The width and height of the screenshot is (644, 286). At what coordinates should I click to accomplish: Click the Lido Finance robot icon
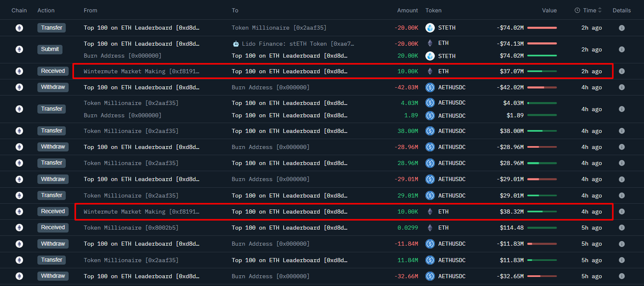(x=236, y=43)
